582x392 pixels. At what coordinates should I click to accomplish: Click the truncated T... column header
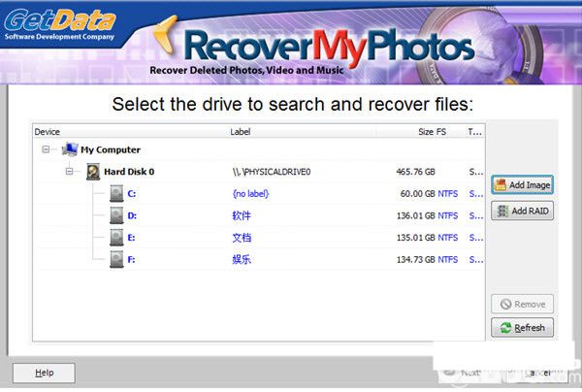[474, 132]
